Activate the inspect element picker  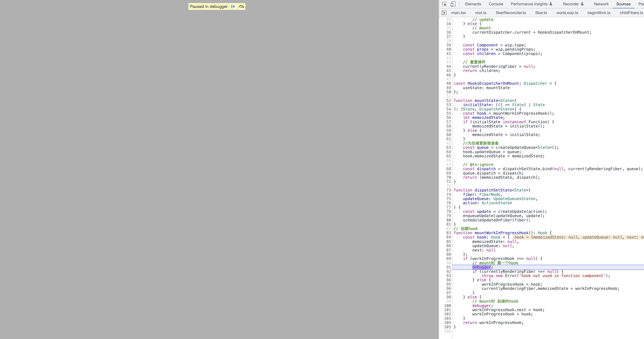(x=444, y=4)
